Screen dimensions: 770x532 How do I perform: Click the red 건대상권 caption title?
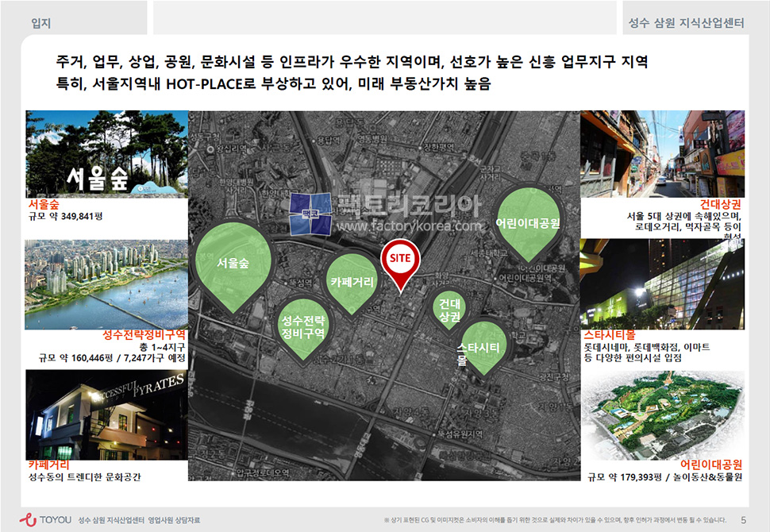[x=721, y=204]
